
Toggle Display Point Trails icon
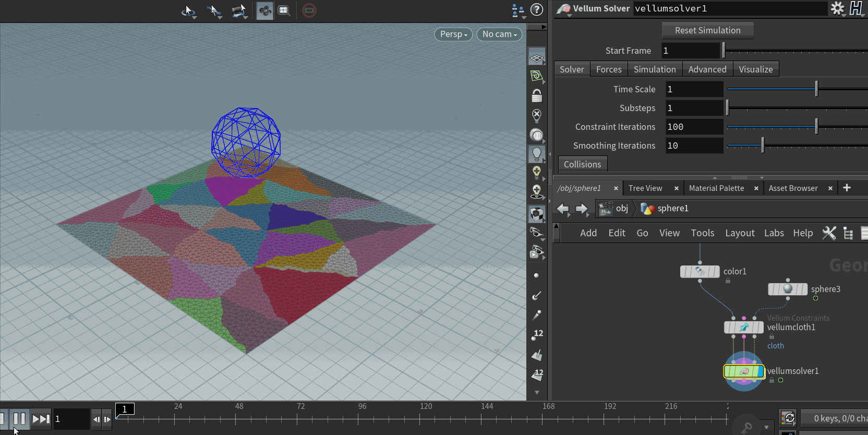[536, 315]
